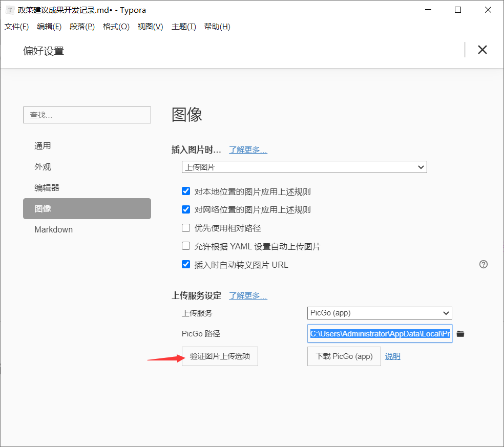Open 了解更多 link beside 插入图片时
Screen dimensions: 504x447
coord(248,150)
